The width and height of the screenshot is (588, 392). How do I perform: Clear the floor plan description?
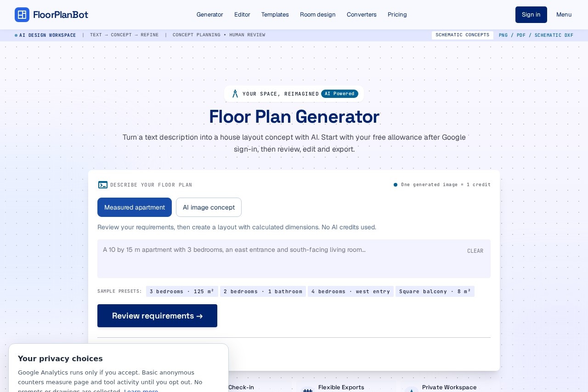click(x=475, y=251)
